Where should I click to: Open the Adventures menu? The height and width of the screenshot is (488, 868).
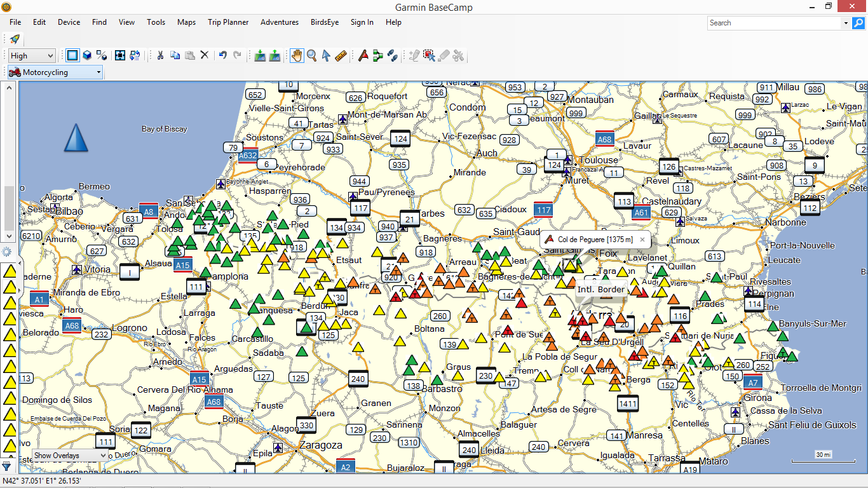point(280,22)
